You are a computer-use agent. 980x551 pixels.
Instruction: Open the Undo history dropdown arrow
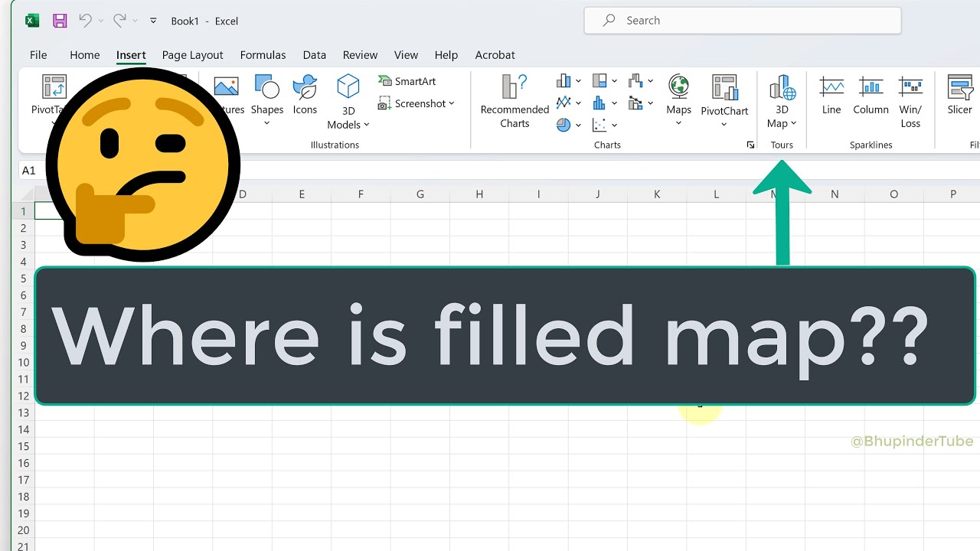[100, 21]
